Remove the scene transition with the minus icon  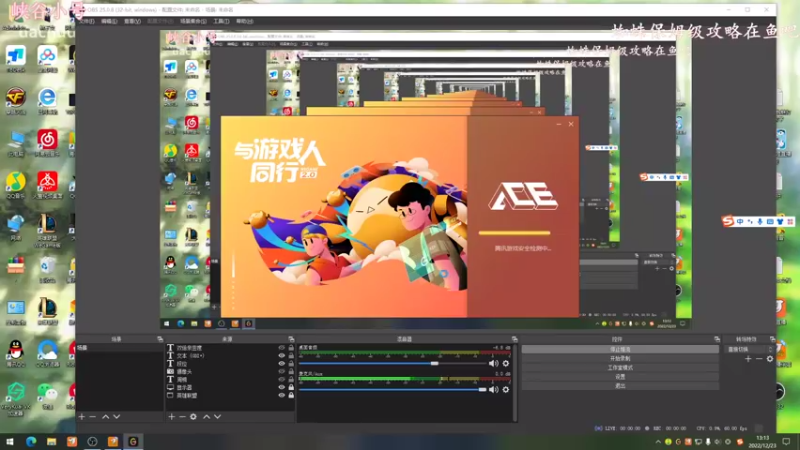click(x=759, y=359)
